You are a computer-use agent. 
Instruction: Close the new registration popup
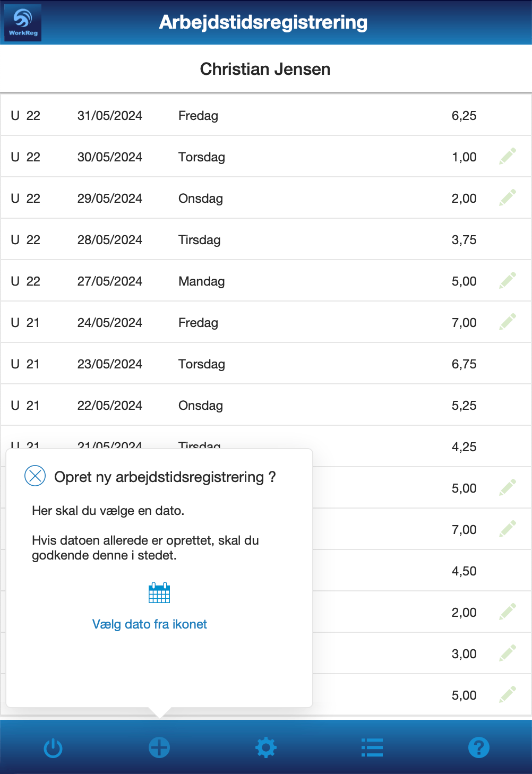click(x=35, y=476)
